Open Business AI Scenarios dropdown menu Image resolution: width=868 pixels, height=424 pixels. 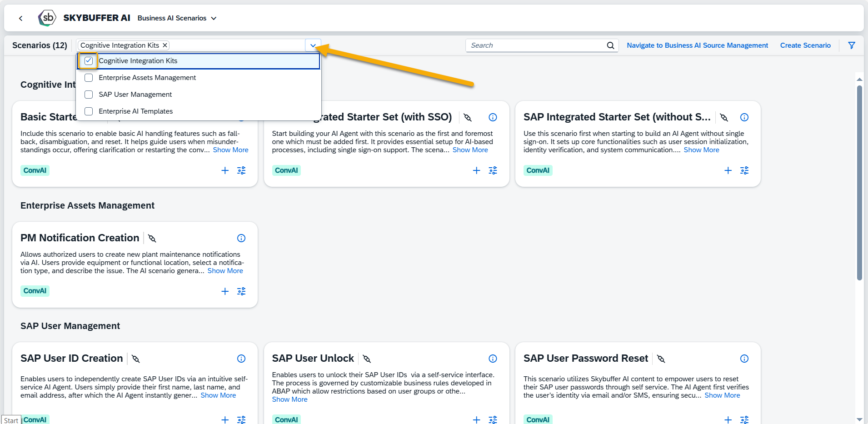coord(177,18)
